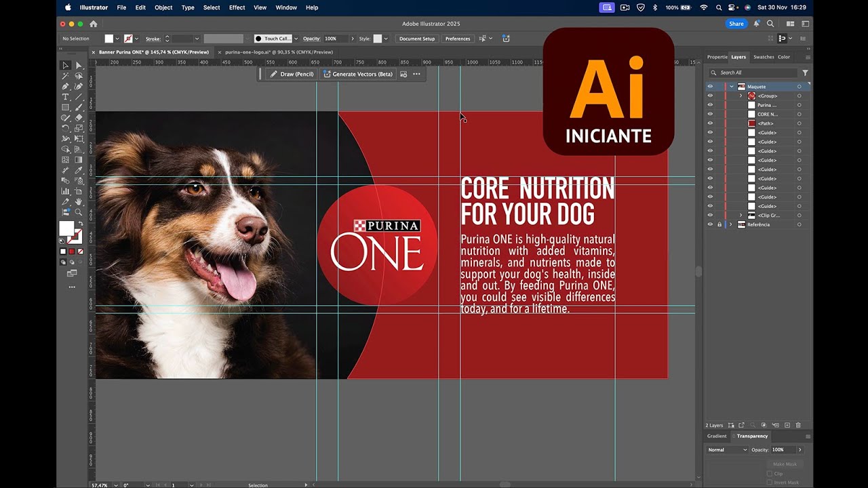Hide the Purina text sublayer
This screenshot has height=488, width=868.
710,105
